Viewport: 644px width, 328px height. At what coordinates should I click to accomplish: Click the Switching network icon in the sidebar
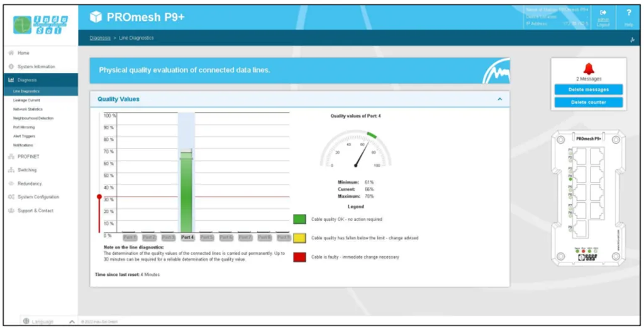11,170
